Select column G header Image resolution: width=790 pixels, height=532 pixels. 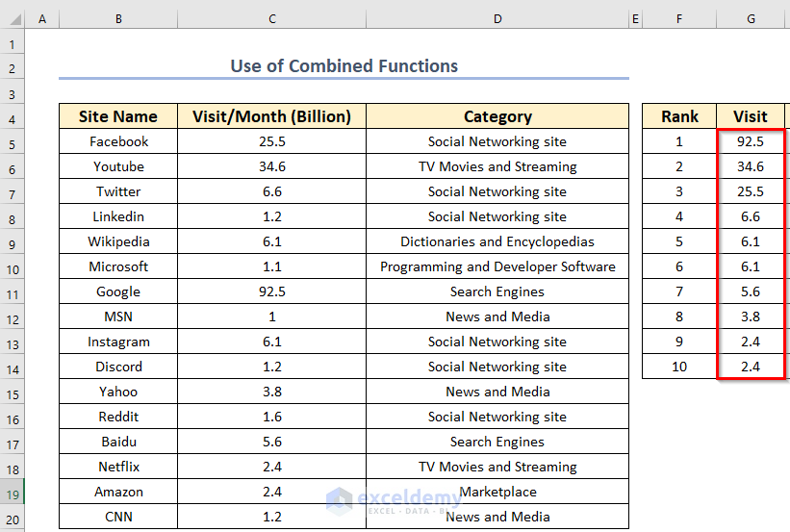click(751, 19)
